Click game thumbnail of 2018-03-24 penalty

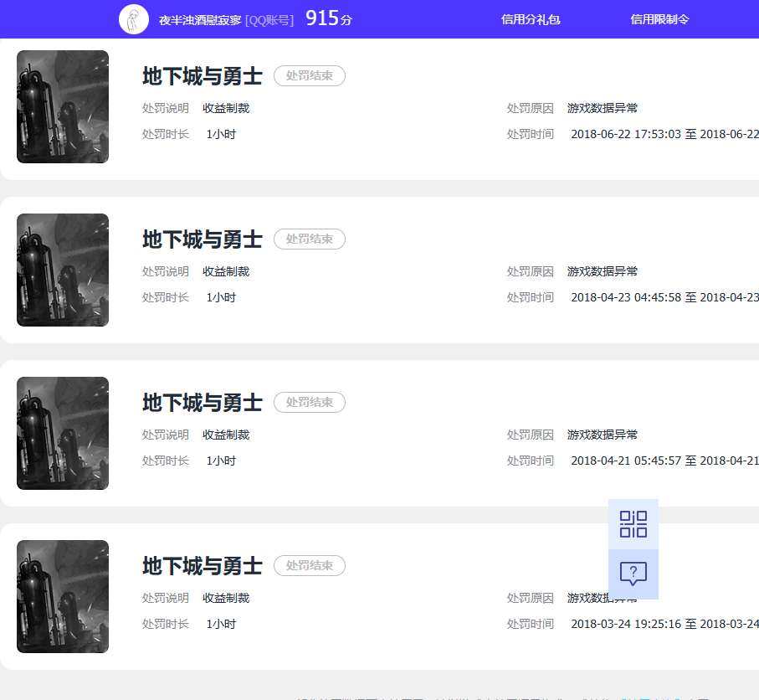click(63, 596)
